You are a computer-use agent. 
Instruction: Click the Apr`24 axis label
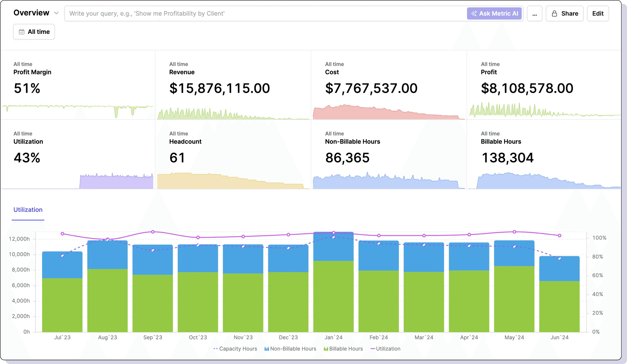point(469,337)
